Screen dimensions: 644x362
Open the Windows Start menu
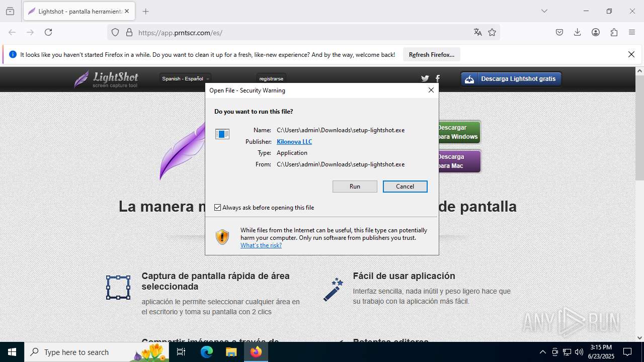coord(12,352)
